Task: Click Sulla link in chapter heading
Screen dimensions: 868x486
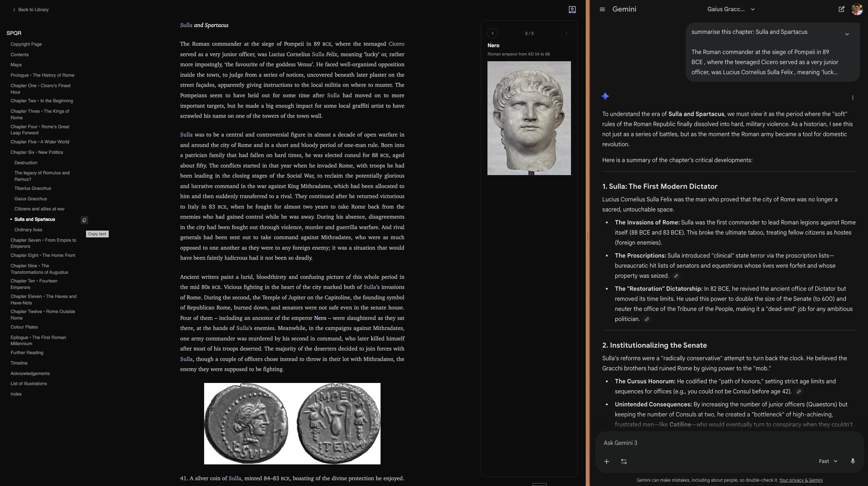Action: [186, 25]
